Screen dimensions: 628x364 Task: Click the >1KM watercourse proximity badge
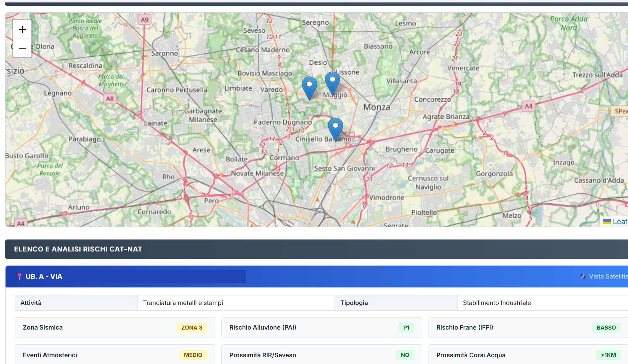coord(608,355)
